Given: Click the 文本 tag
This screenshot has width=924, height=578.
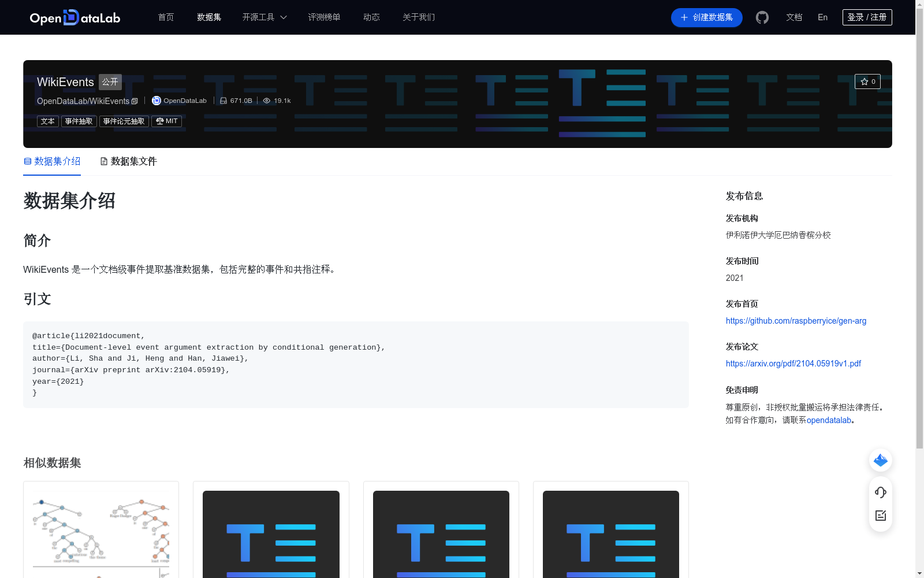Looking at the screenshot, I should point(48,121).
